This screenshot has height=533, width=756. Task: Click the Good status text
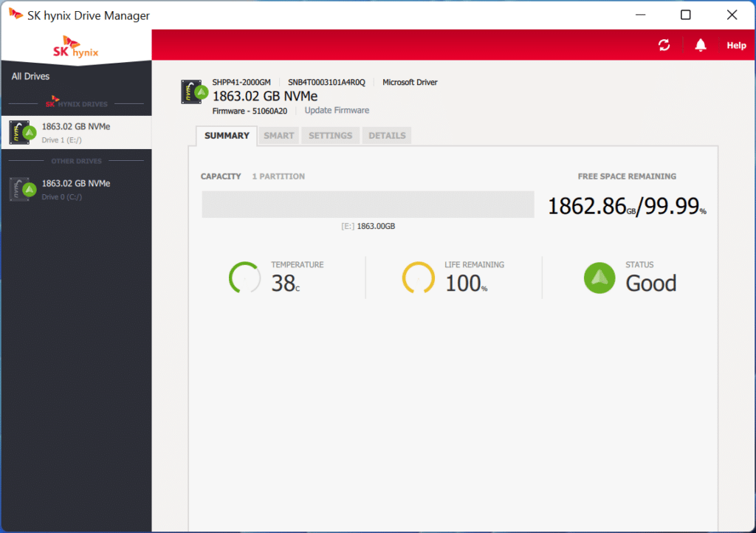coord(651,283)
